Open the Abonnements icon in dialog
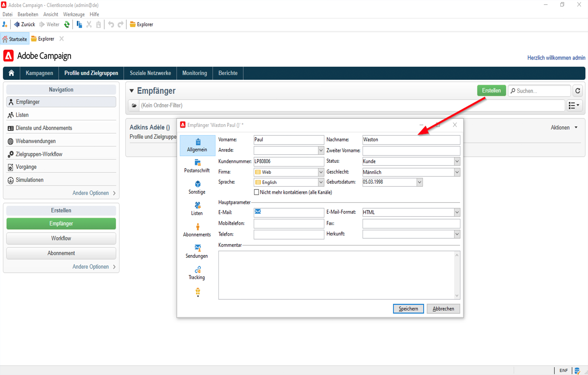The height and width of the screenshot is (375, 588). 197,227
